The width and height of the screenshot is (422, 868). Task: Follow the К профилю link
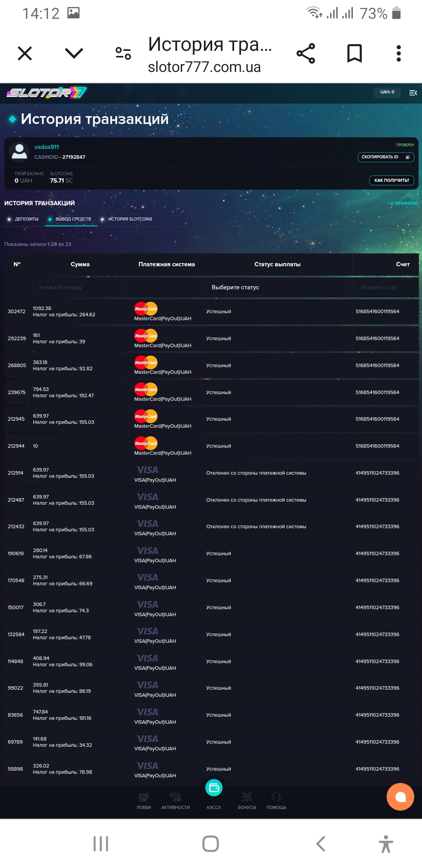403,203
